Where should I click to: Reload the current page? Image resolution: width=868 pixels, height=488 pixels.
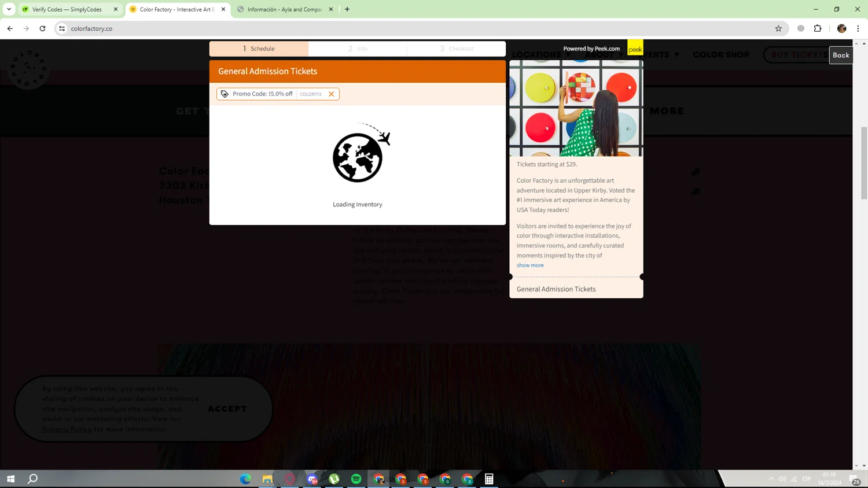click(42, 28)
